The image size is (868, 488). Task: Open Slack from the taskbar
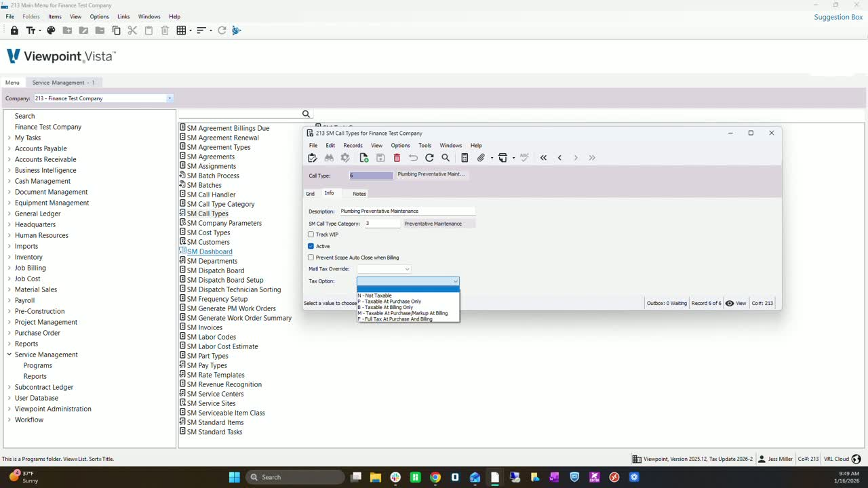tap(395, 477)
